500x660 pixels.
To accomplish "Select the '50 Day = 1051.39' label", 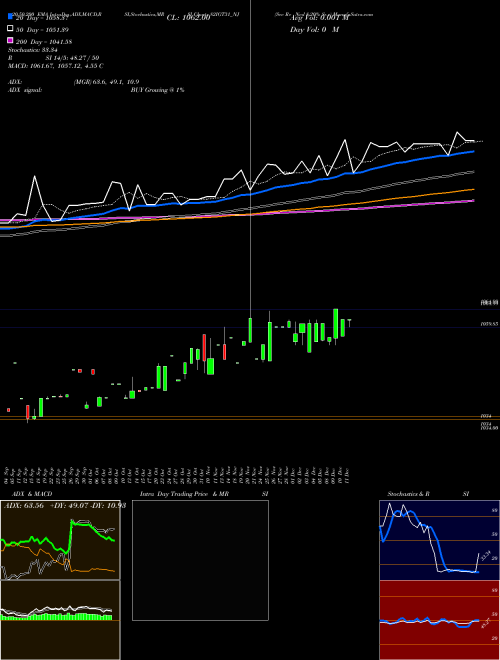I will [43, 30].
